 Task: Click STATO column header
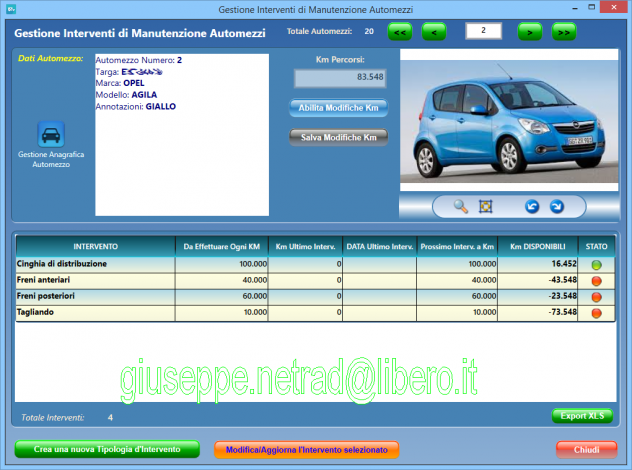pyautogui.click(x=596, y=246)
